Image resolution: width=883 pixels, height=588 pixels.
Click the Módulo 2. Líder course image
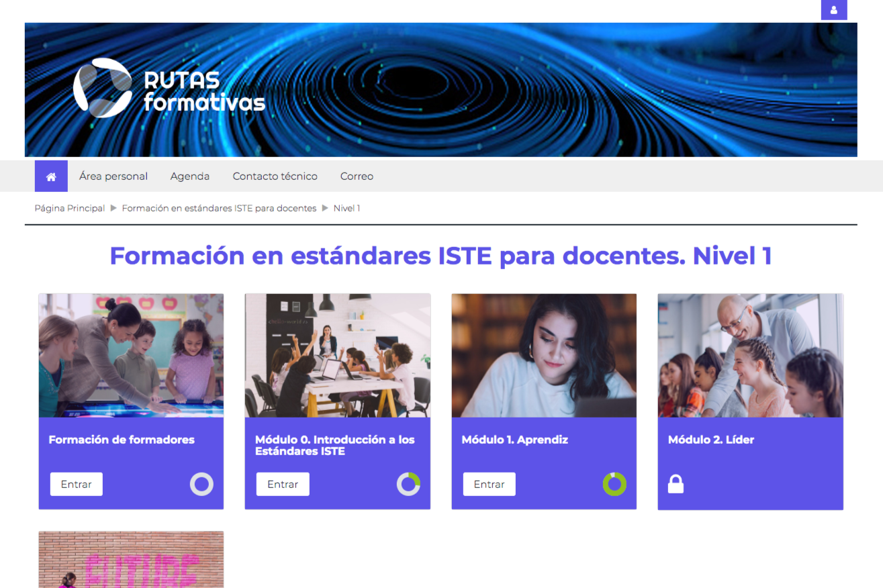tap(750, 356)
